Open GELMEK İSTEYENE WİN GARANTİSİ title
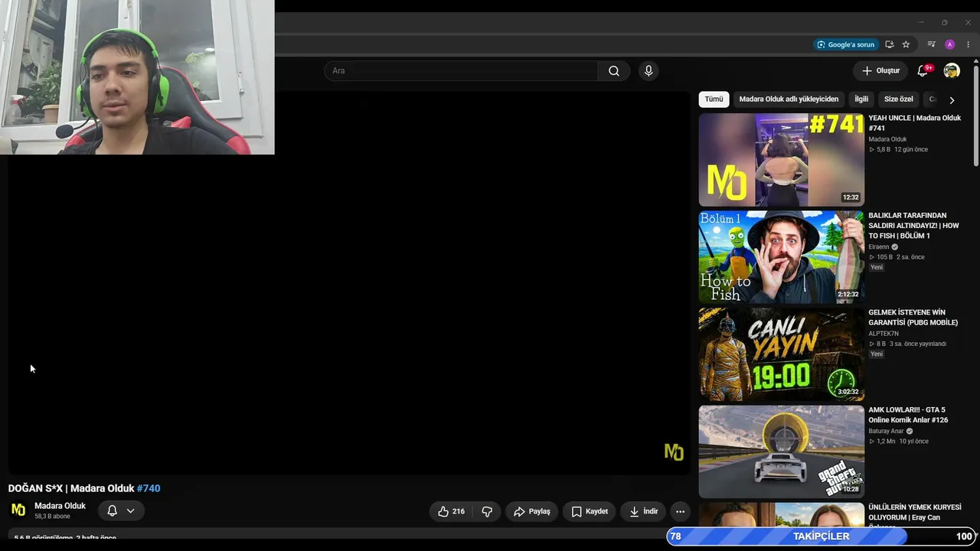The width and height of the screenshot is (980, 551). 913,318
